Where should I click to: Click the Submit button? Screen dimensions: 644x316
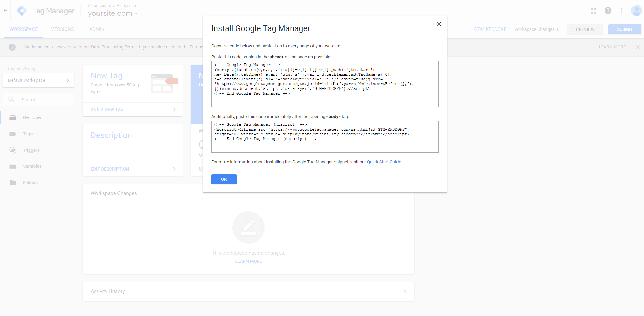click(624, 29)
